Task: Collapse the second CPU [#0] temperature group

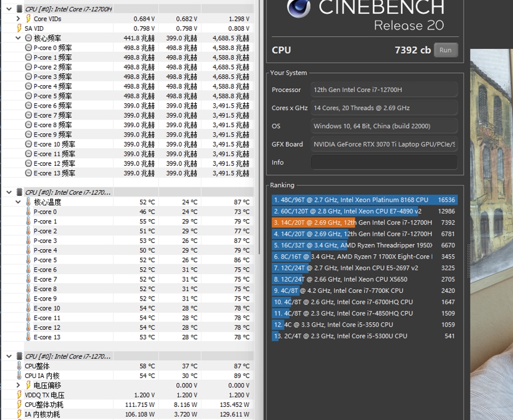Action: coord(9,192)
